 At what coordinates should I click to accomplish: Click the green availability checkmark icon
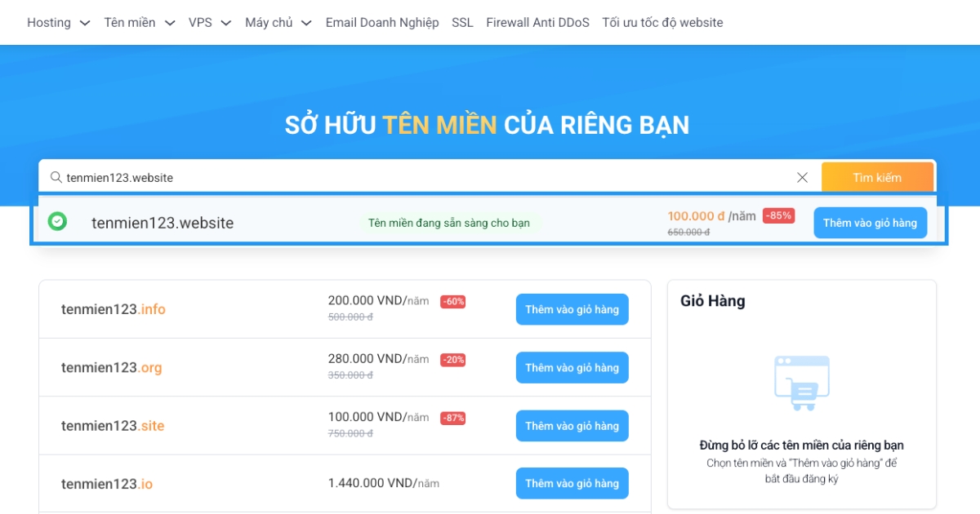tap(56, 222)
